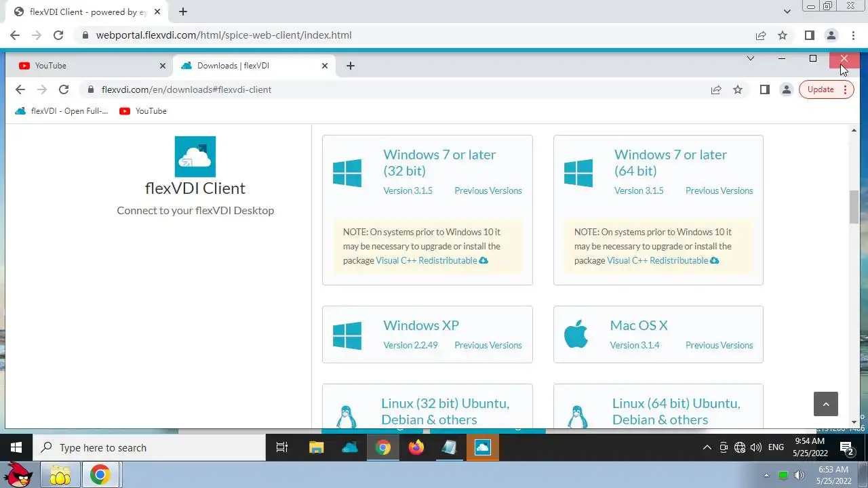Click Version 3.1.4 text in Mac card
The width and height of the screenshot is (868, 488).
635,345
